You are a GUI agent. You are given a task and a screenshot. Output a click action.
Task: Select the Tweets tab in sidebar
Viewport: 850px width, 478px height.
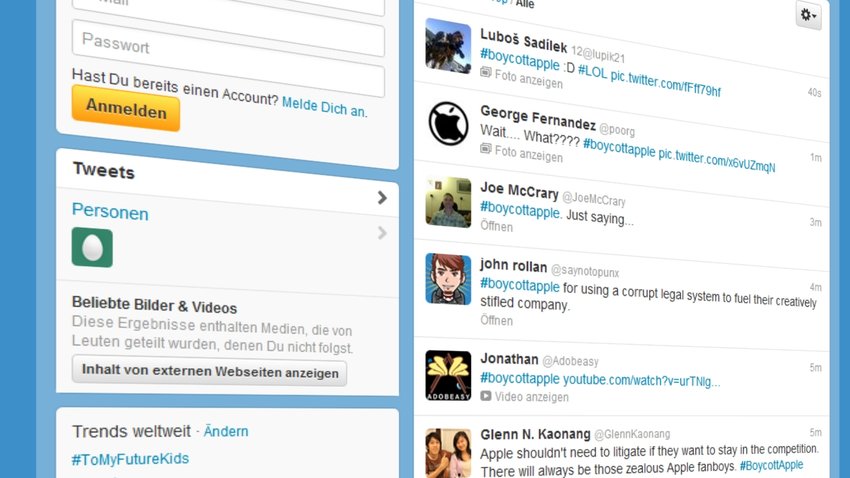coord(104,171)
